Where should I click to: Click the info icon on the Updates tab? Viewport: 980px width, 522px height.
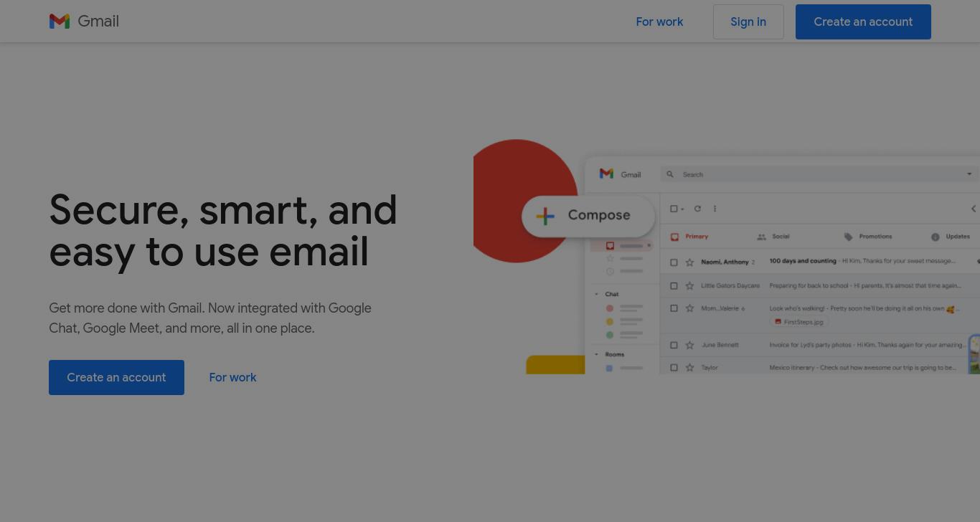click(x=936, y=237)
